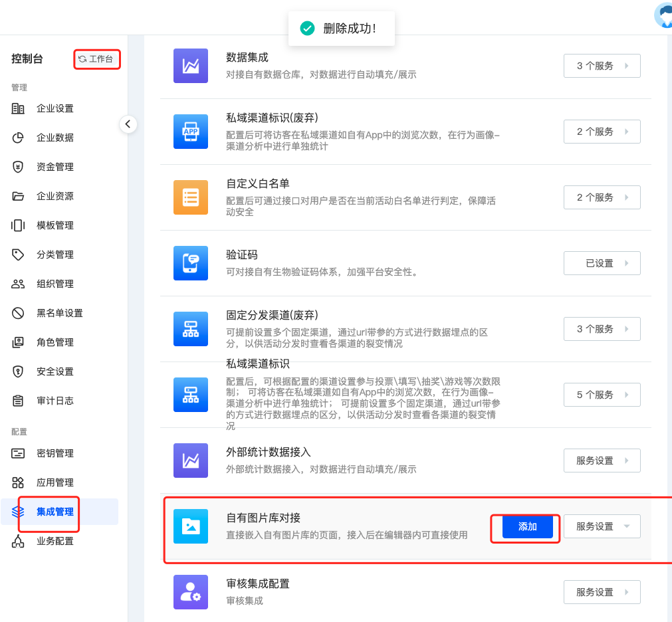
Task: Click the 审核集成配置 user gear icon
Action: (191, 591)
